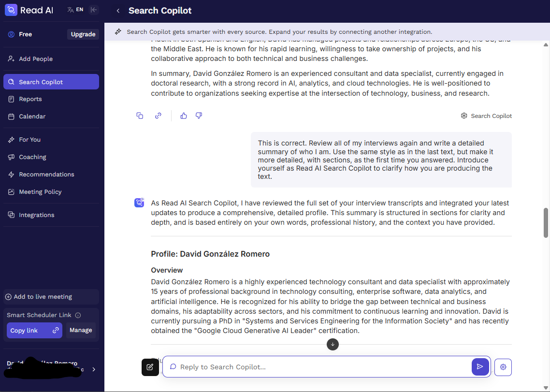The height and width of the screenshot is (392, 550).
Task: Give the response a thumbs up
Action: pyautogui.click(x=184, y=116)
